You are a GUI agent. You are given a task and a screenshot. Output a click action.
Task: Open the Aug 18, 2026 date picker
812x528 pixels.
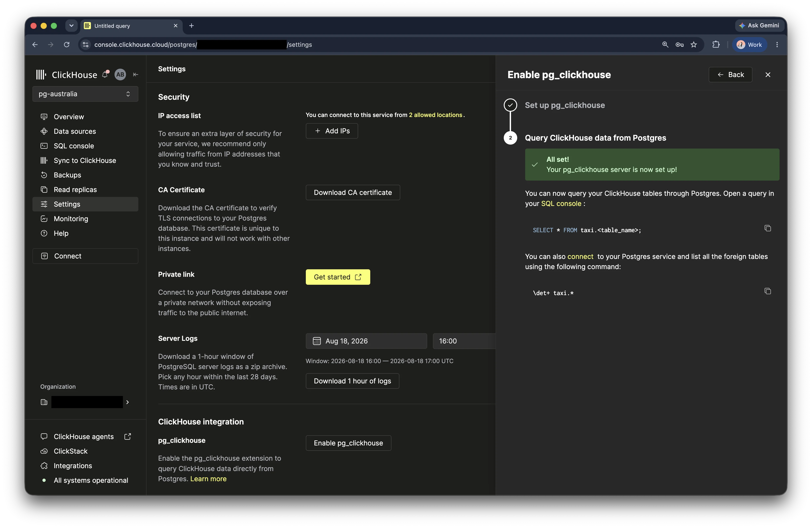tap(366, 341)
